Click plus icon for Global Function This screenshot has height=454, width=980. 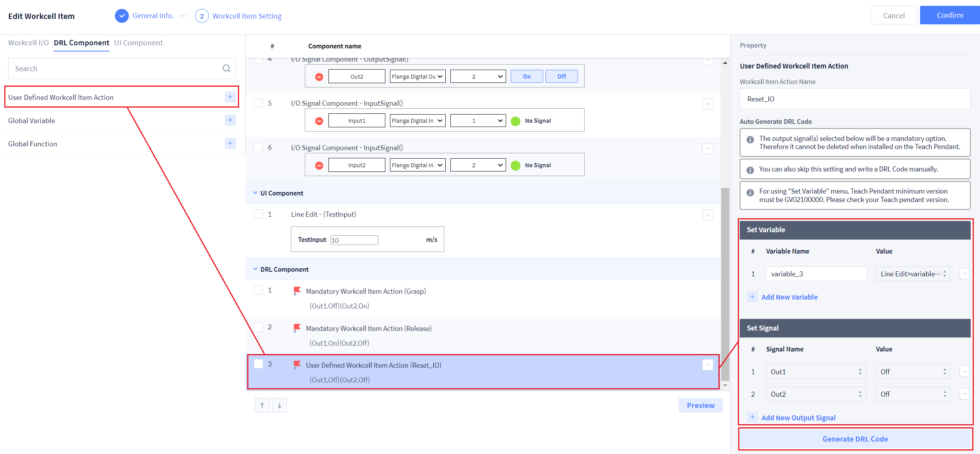(230, 144)
